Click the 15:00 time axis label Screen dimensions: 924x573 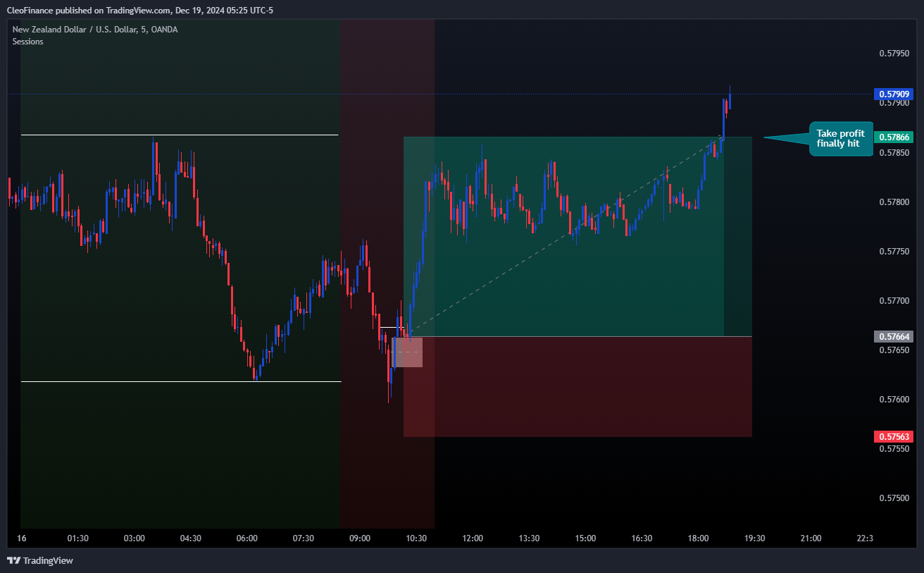(x=585, y=538)
